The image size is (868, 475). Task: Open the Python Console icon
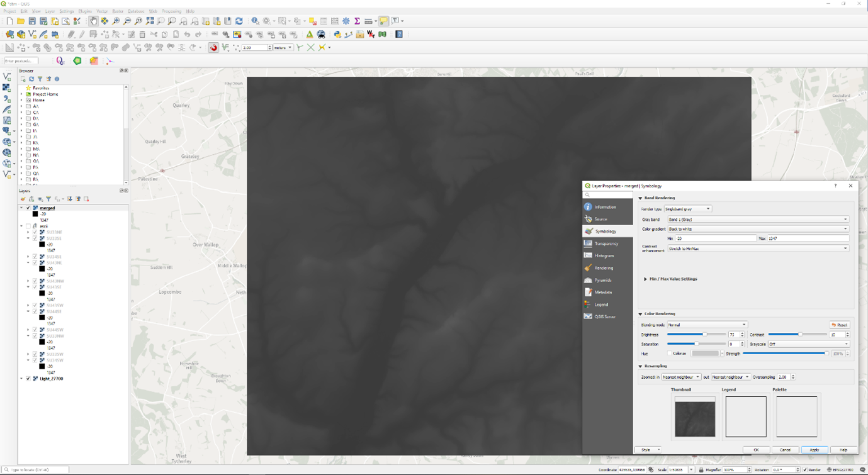click(337, 35)
